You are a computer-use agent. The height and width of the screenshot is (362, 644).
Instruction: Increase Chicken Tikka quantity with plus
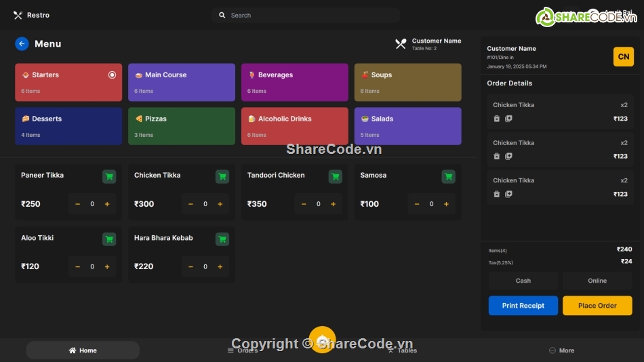point(220,204)
